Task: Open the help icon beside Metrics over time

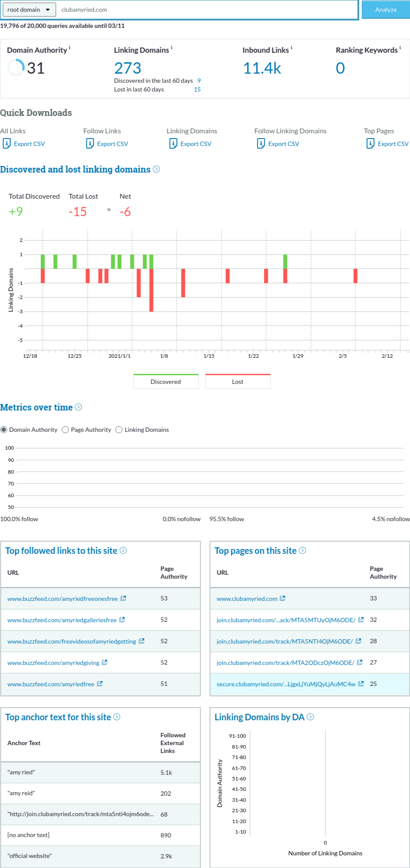Action: pos(79,407)
